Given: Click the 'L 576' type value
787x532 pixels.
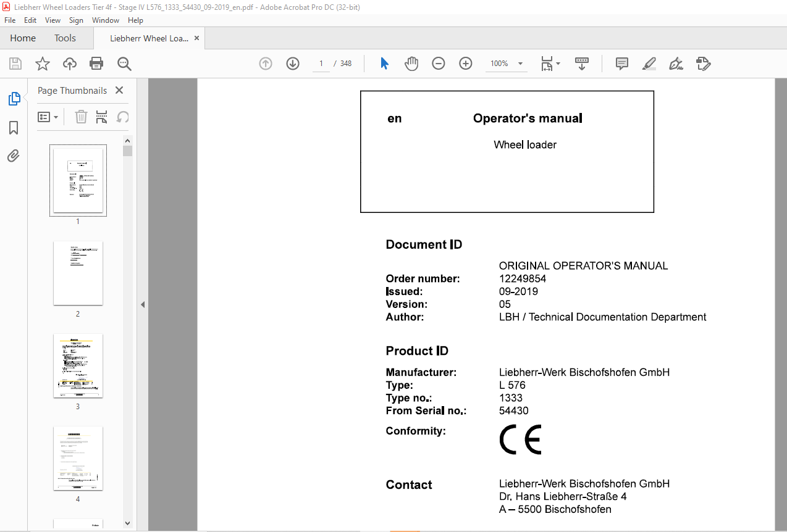Looking at the screenshot, I should 512,386.
